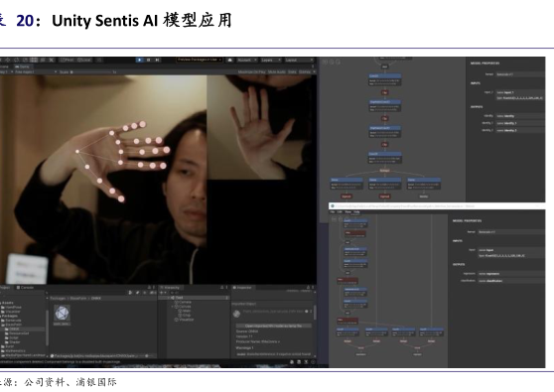This screenshot has height=392, width=554.
Task: Select the ResourceSet folder
Action: point(17,333)
